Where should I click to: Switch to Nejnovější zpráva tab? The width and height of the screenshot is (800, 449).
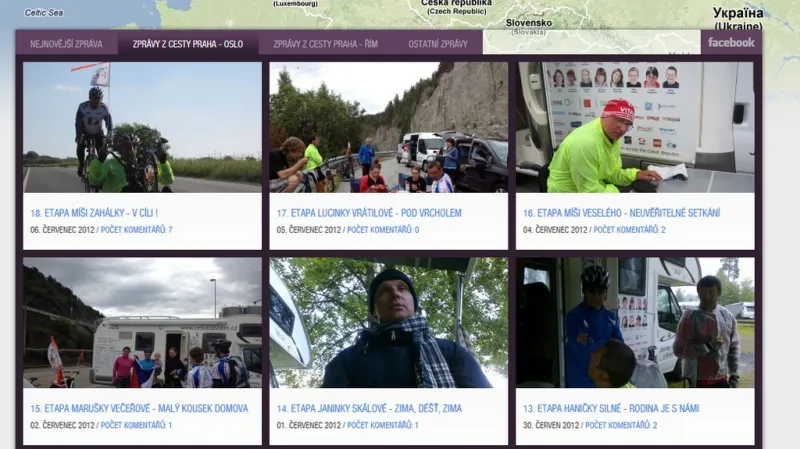[66, 44]
